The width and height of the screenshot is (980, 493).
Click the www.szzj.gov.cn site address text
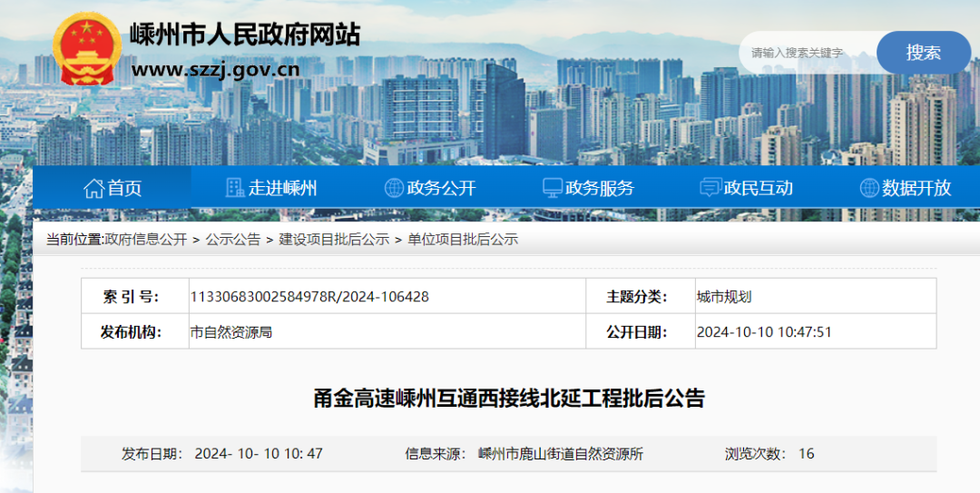point(215,69)
